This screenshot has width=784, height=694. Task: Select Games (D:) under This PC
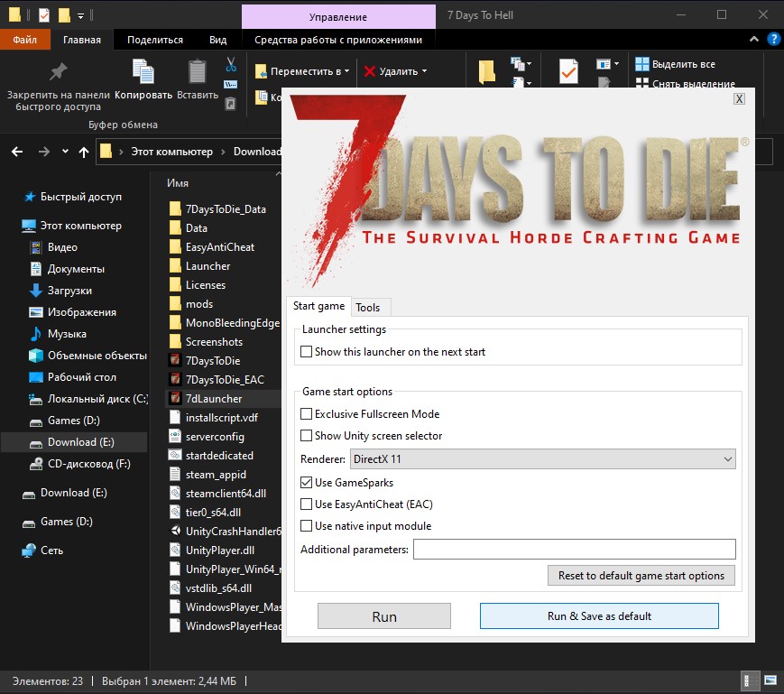(66, 421)
